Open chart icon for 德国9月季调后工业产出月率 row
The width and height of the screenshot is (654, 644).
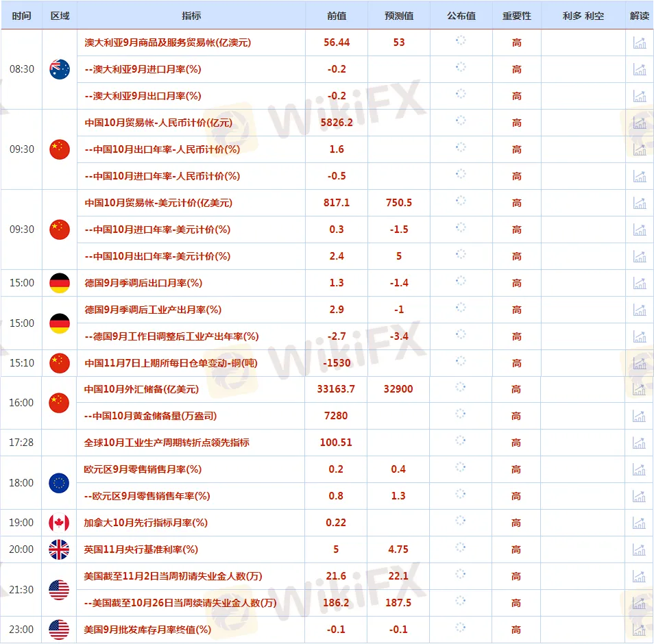pos(640,310)
